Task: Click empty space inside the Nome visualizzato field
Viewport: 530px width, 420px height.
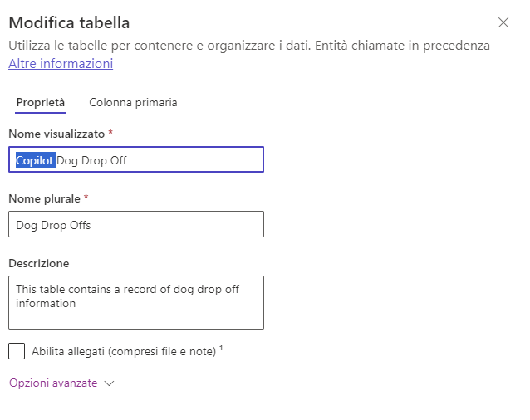Action: tap(194, 159)
